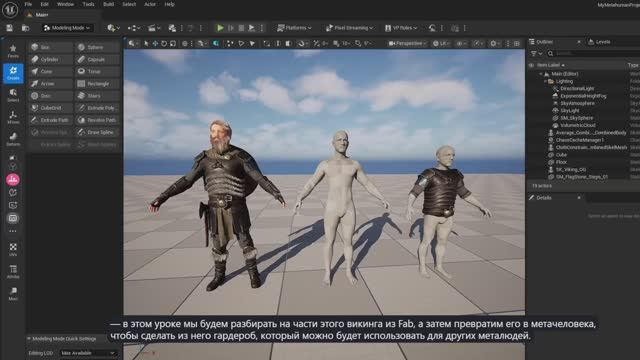Select the Box primitive tool
The width and height of the screenshot is (640, 360).
coord(50,47)
